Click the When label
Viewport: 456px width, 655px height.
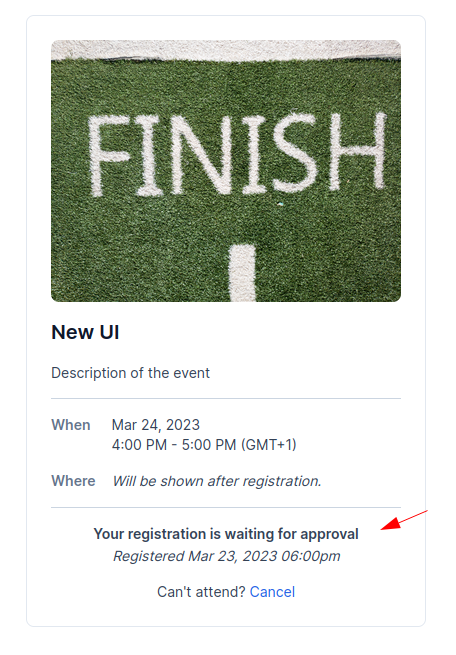coord(71,425)
